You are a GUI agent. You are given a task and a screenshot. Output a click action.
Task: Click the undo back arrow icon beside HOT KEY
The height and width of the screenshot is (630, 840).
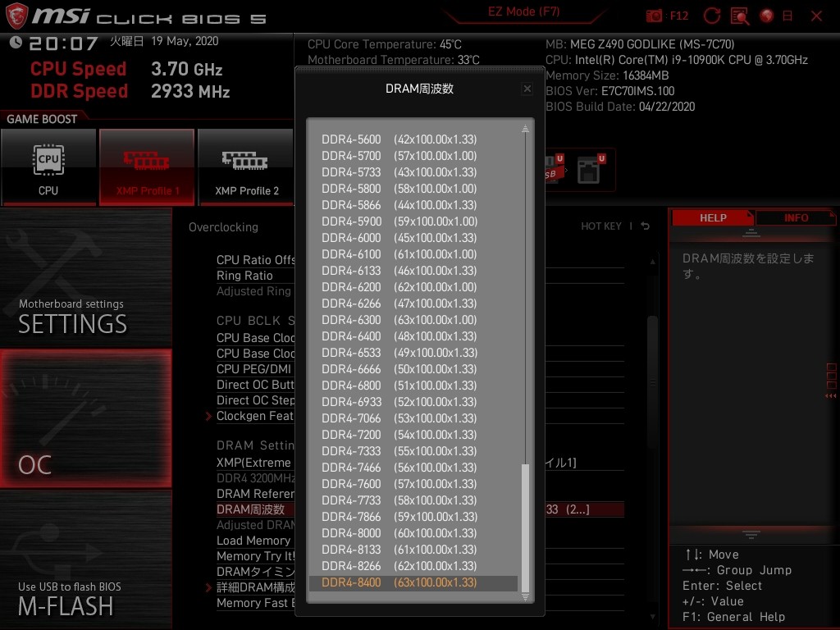tap(645, 226)
